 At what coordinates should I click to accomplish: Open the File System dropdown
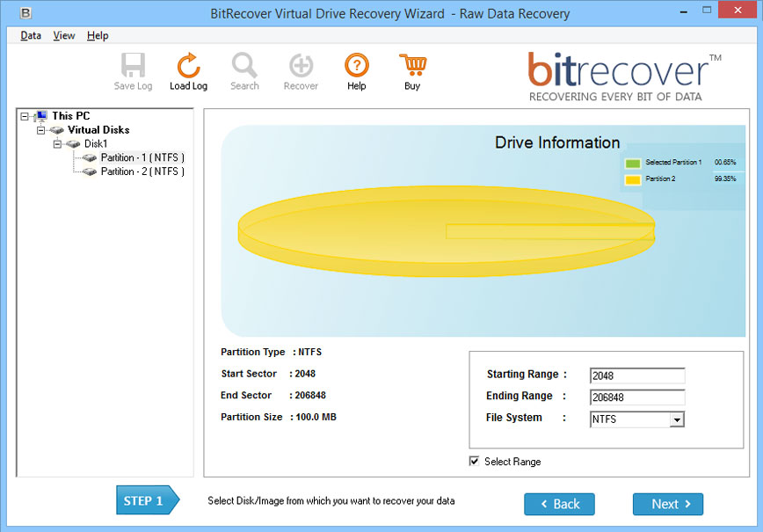click(677, 419)
